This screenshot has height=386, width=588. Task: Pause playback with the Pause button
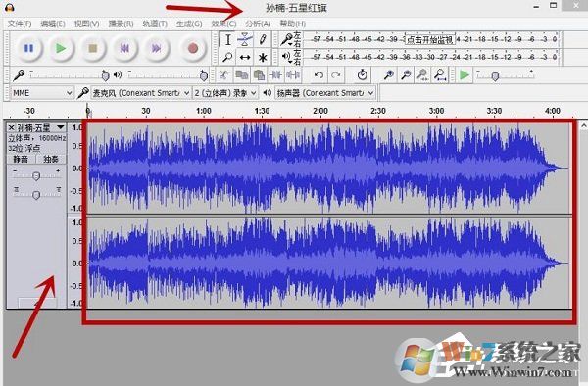[28, 48]
